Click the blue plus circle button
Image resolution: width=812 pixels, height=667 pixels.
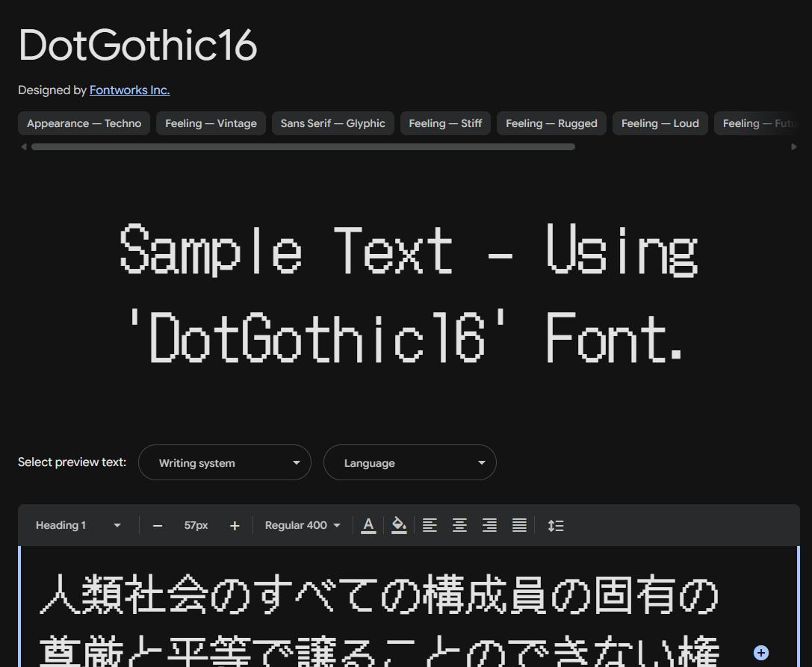click(760, 653)
